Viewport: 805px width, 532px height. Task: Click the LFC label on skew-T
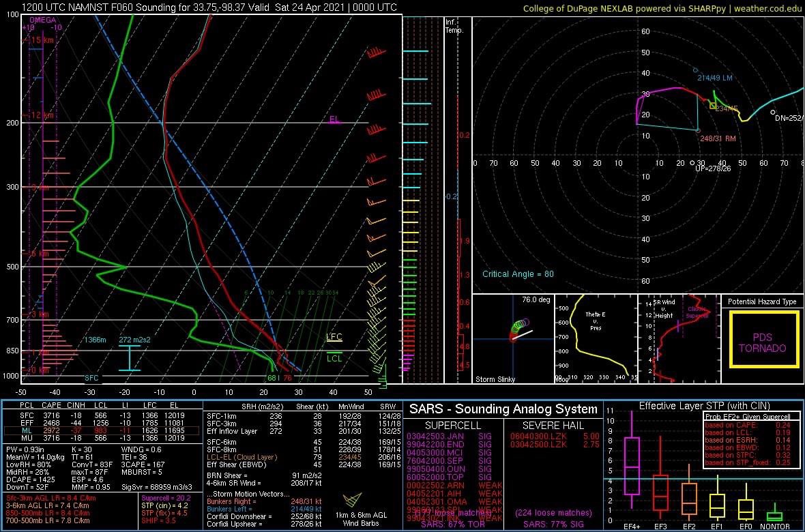[334, 337]
